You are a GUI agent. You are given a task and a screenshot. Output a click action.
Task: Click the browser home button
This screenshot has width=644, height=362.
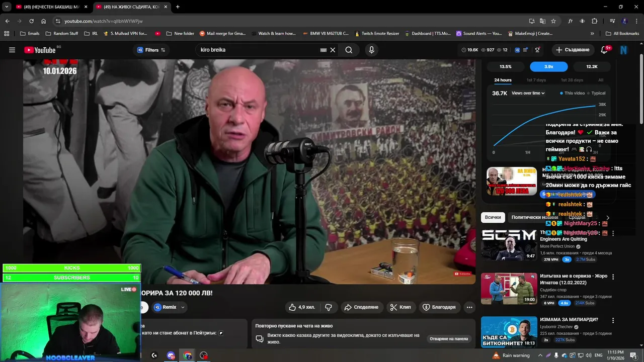pyautogui.click(x=43, y=21)
